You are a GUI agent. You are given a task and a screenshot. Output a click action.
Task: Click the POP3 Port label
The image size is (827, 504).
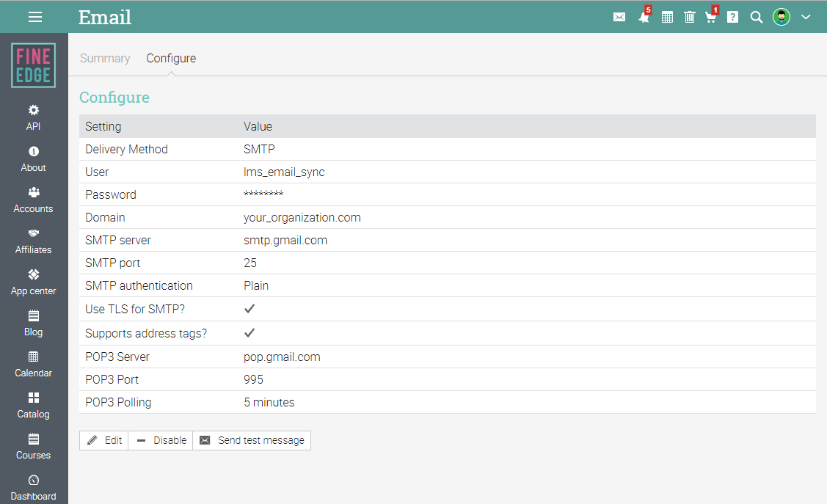tap(112, 379)
